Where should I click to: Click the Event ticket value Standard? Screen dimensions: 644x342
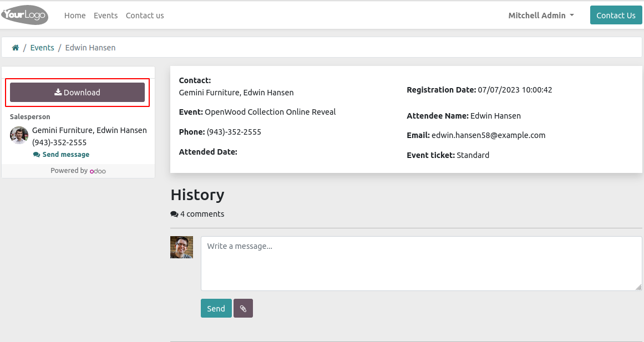pos(473,155)
